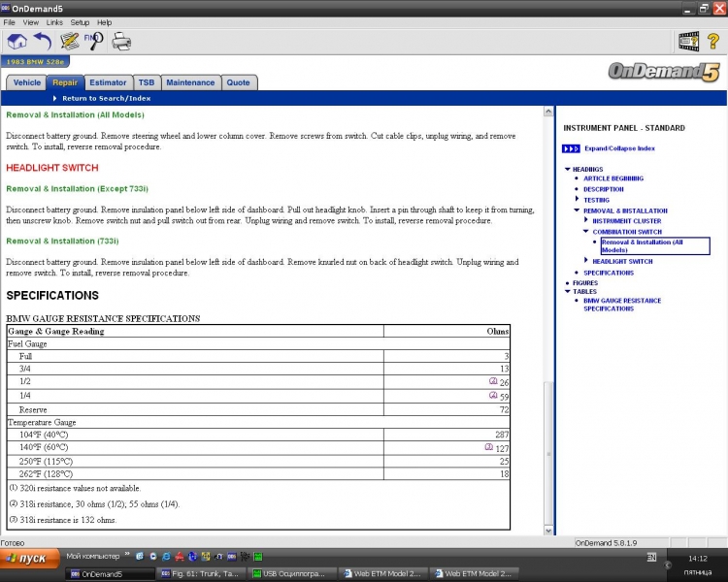This screenshot has width=728, height=582.
Task: Click the Print icon
Action: pos(121,42)
